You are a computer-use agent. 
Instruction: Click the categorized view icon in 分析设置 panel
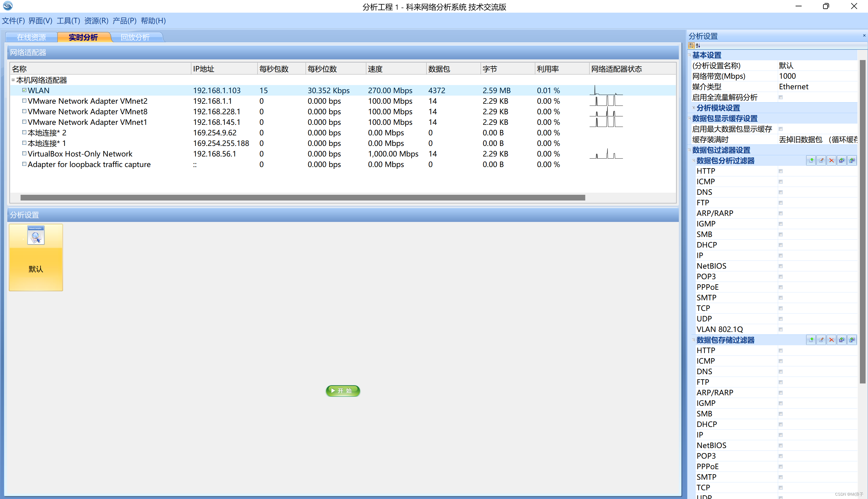click(x=692, y=45)
